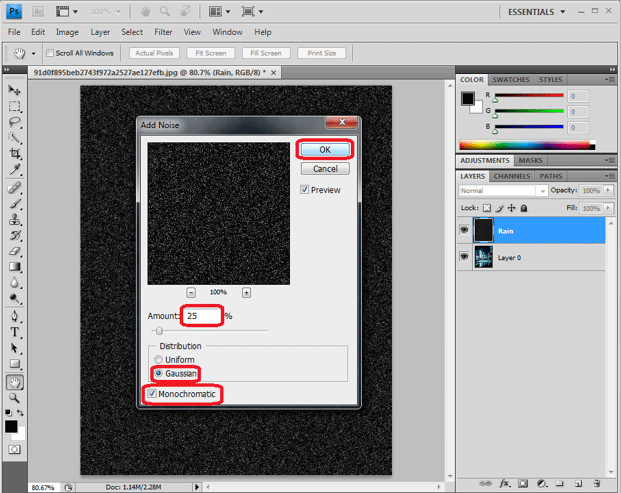Click the Print Size button

tap(322, 53)
